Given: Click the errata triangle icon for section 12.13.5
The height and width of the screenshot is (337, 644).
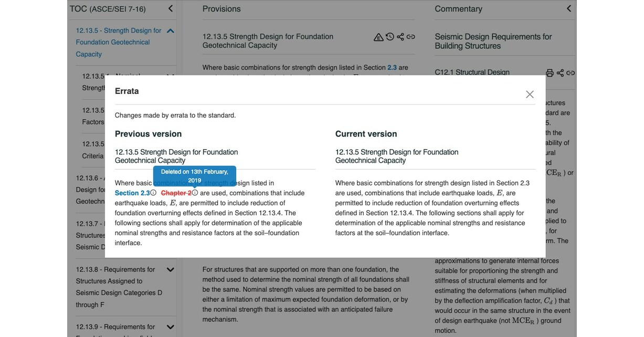Looking at the screenshot, I should (378, 37).
